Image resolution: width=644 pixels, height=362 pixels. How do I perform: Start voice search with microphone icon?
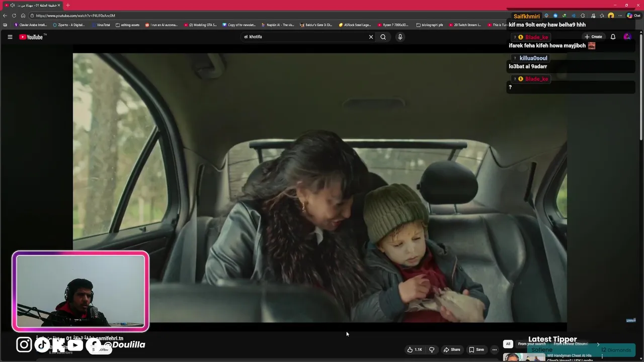click(400, 37)
